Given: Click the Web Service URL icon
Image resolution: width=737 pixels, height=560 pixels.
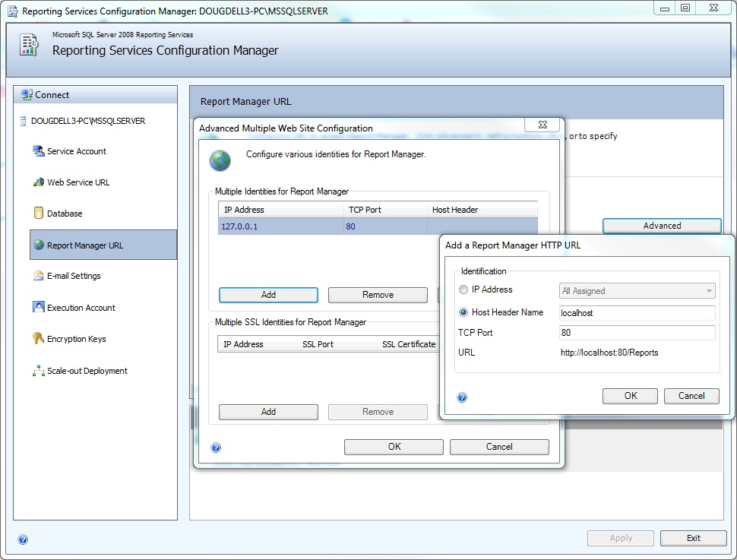Looking at the screenshot, I should coord(39,182).
